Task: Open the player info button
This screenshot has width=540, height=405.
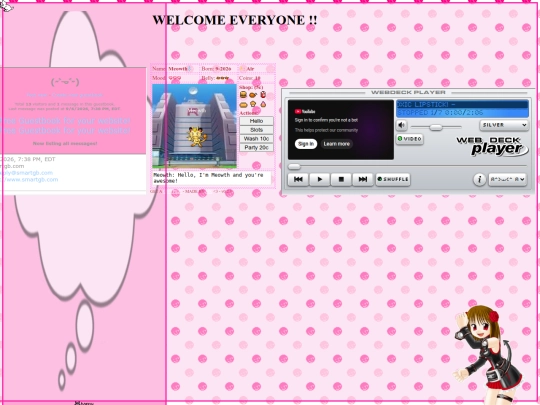Action: 479,179
